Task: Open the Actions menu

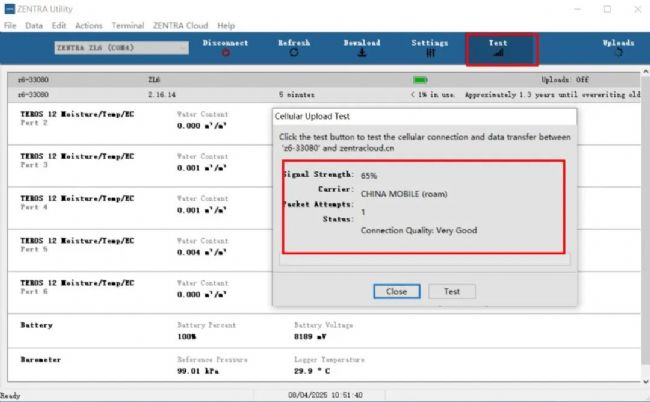Action: coord(88,25)
